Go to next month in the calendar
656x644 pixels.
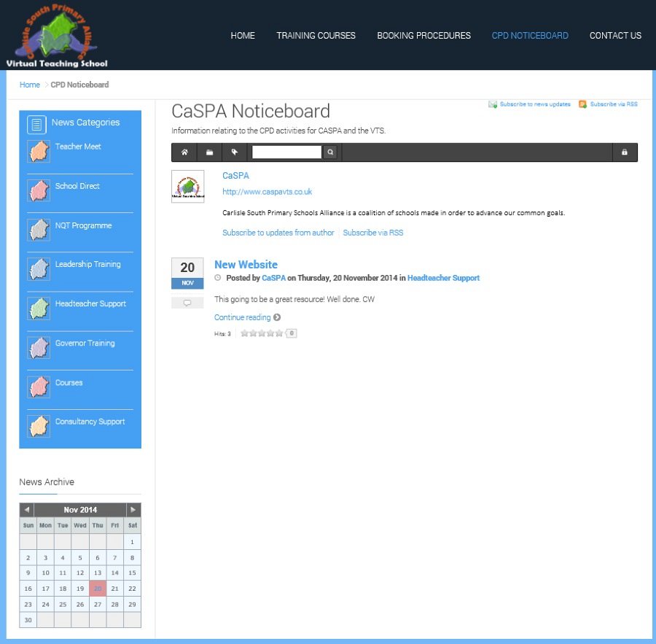point(133,510)
